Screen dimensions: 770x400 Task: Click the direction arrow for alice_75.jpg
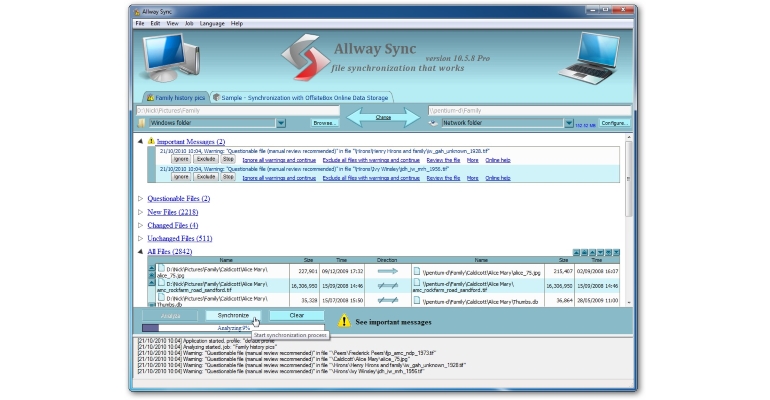(x=387, y=271)
